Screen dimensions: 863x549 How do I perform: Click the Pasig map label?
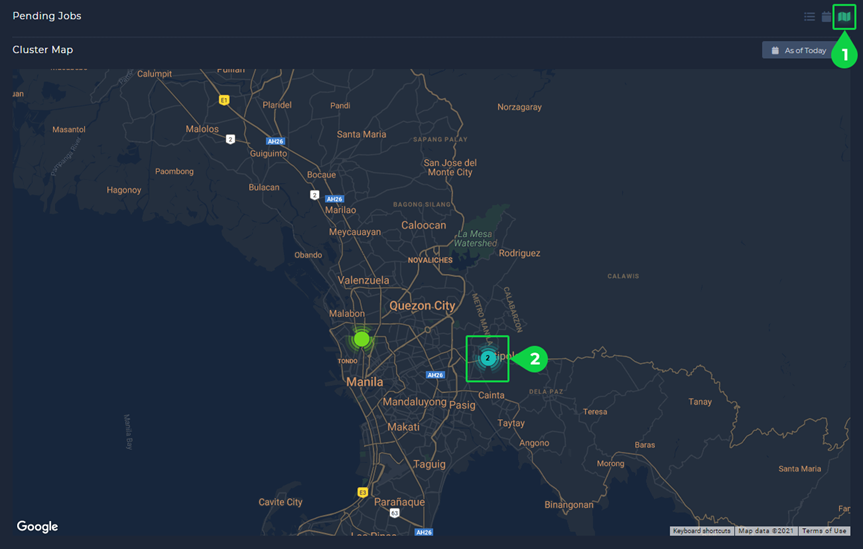[462, 405]
